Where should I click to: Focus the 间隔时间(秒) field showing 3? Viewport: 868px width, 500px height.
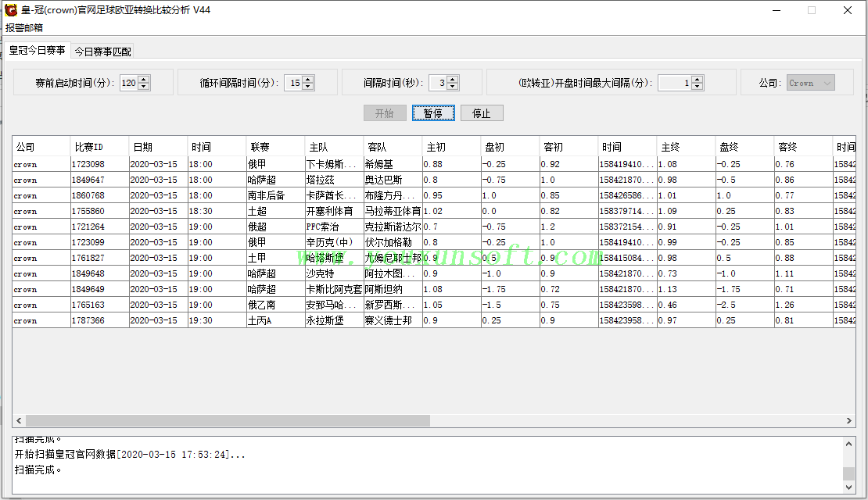pos(439,83)
